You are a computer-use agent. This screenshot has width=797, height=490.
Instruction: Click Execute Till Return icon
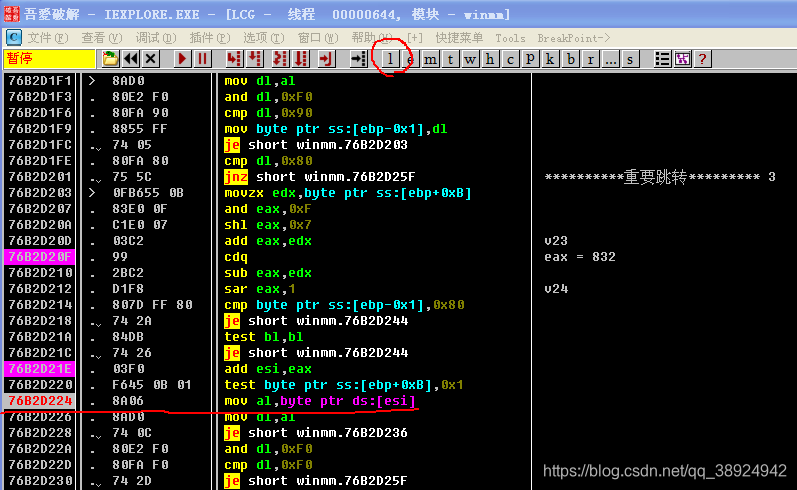[325, 59]
